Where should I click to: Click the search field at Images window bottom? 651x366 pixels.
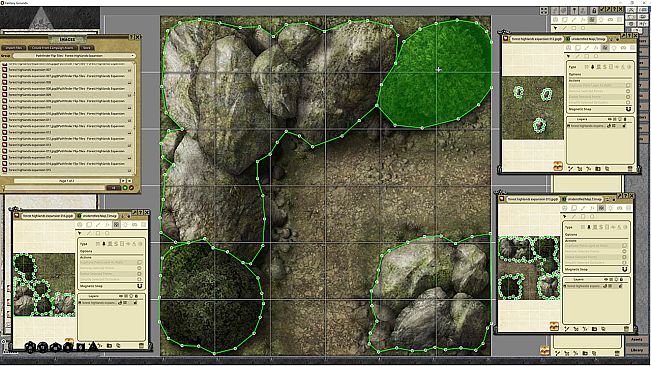tap(55, 188)
